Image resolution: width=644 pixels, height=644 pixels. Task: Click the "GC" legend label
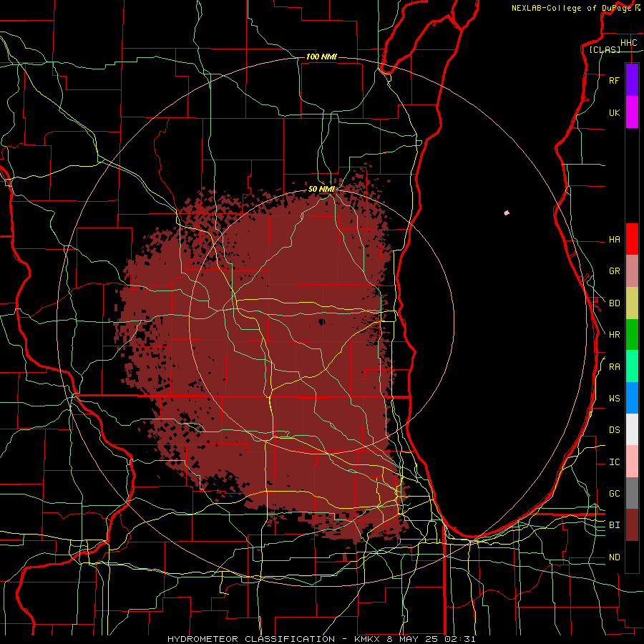tap(614, 494)
